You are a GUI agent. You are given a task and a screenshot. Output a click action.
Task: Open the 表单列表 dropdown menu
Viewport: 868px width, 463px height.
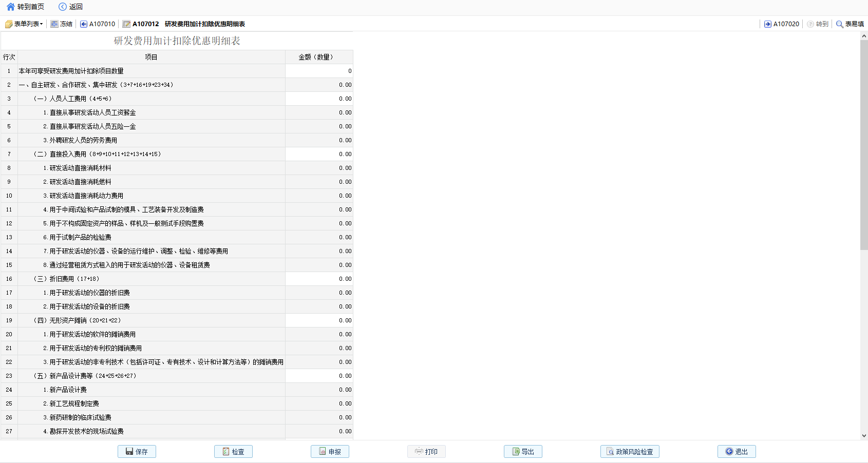click(24, 24)
